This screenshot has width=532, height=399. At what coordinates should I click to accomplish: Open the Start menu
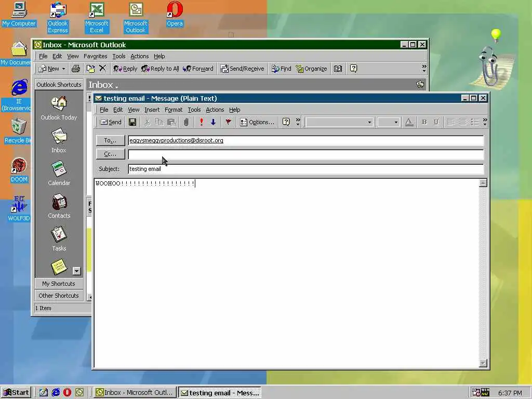click(16, 393)
